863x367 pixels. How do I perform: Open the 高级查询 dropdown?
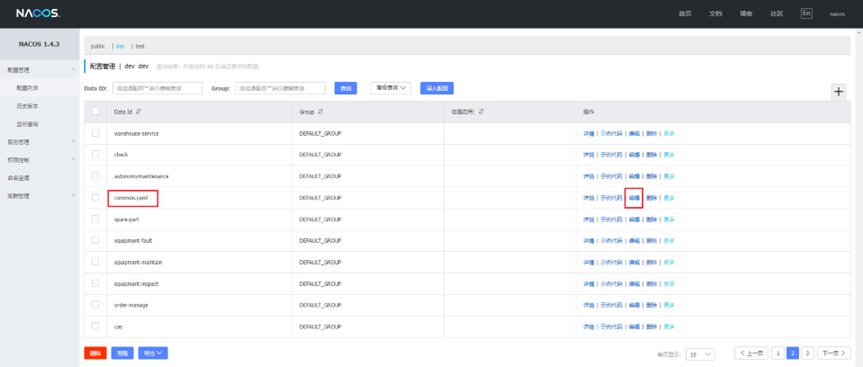click(391, 88)
